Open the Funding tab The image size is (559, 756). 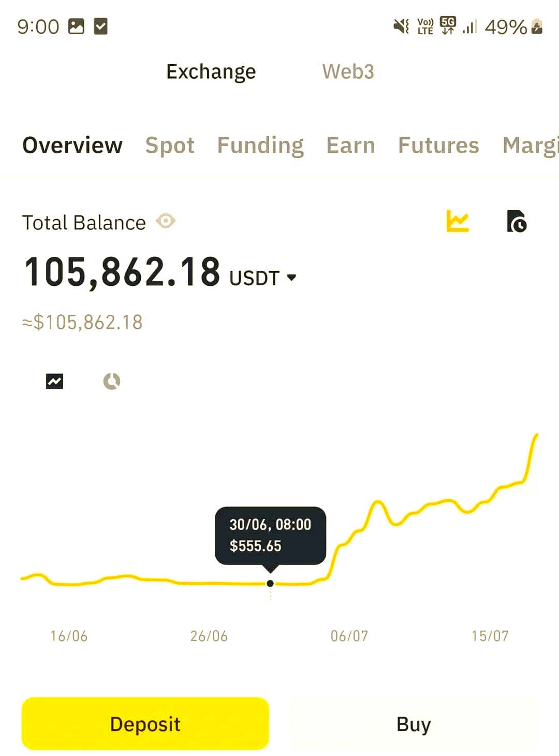[260, 146]
